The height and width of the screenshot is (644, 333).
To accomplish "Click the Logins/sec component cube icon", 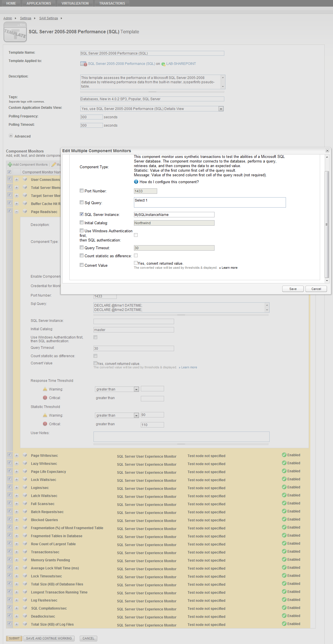I will [25, 487].
